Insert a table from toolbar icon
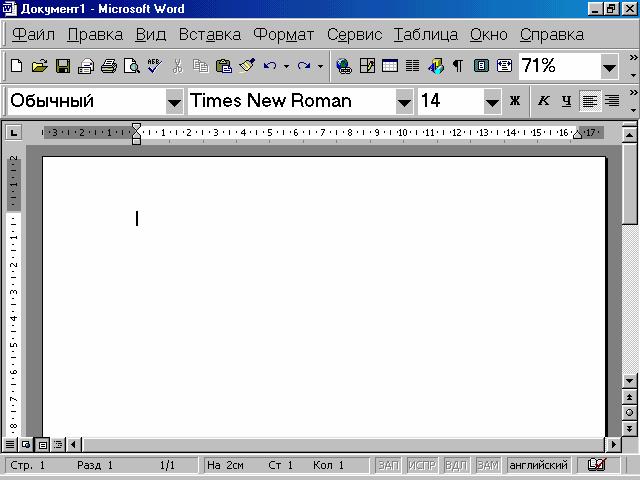640x480 pixels. 390,66
